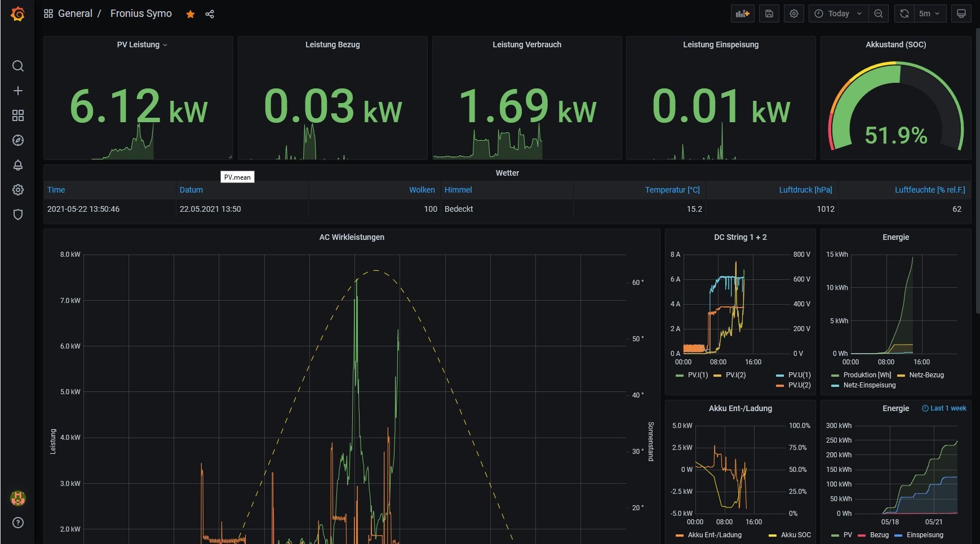980x544 pixels.
Task: Sort table by Wolken column header
Action: (x=422, y=190)
